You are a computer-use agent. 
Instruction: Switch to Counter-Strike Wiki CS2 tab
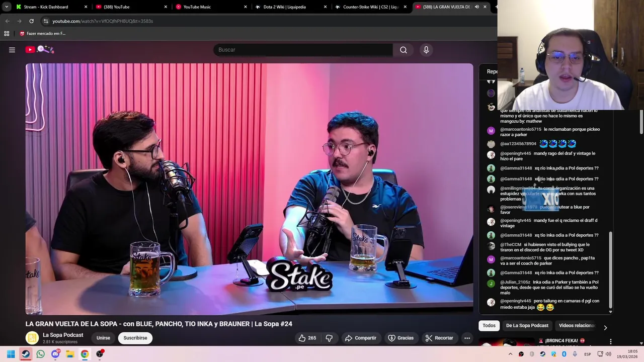pos(371,7)
